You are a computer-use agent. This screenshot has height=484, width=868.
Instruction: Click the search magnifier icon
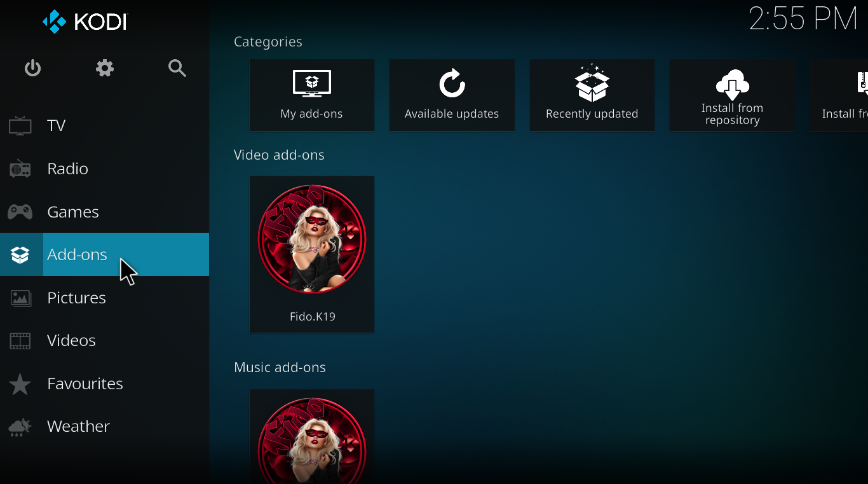177,68
